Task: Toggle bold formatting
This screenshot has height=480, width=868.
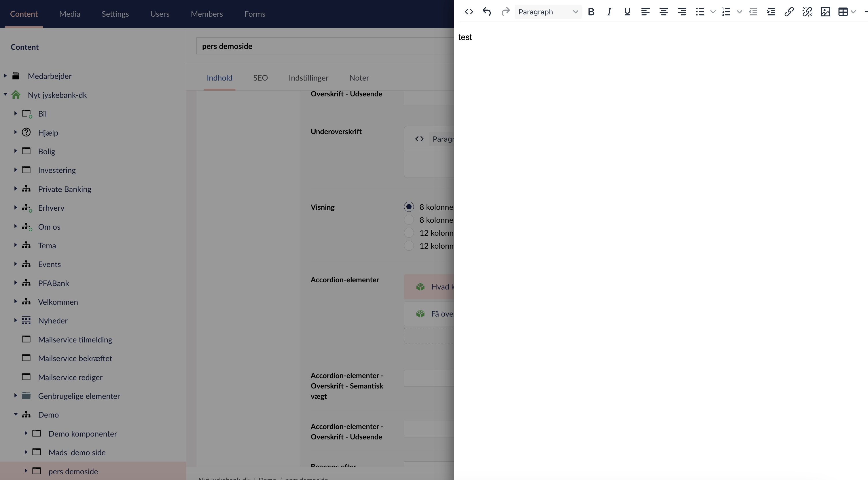Action: point(591,12)
